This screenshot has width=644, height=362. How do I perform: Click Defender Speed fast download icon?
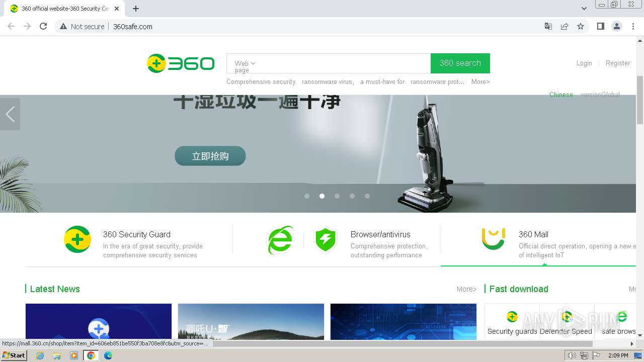click(567, 317)
